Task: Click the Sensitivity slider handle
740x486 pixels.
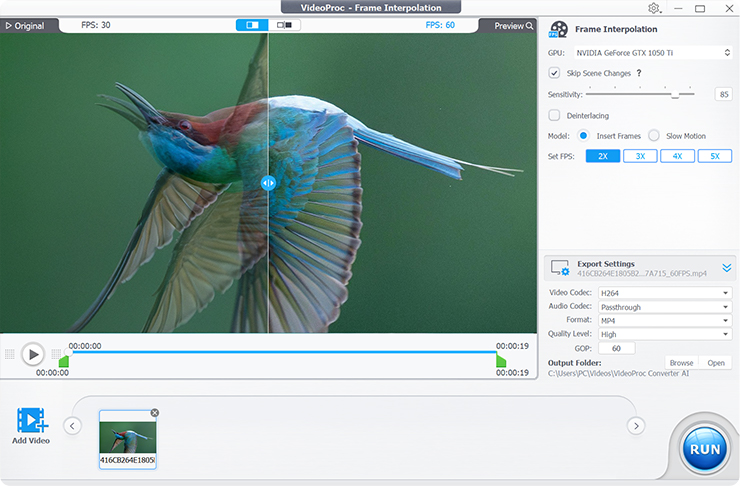Action: click(677, 94)
